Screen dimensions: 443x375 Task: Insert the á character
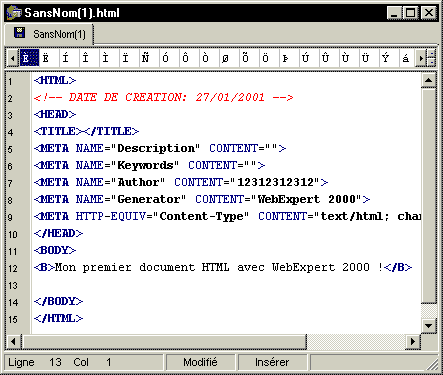406,58
